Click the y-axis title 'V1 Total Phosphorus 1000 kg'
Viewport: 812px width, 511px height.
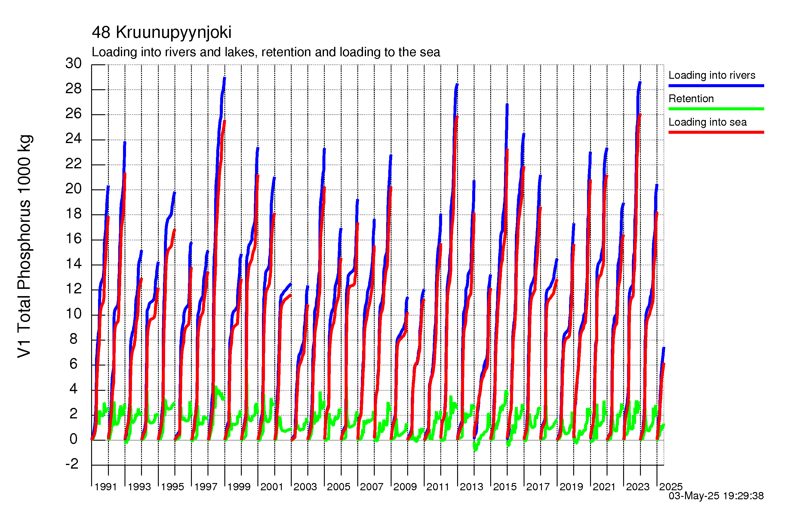[x=25, y=246]
